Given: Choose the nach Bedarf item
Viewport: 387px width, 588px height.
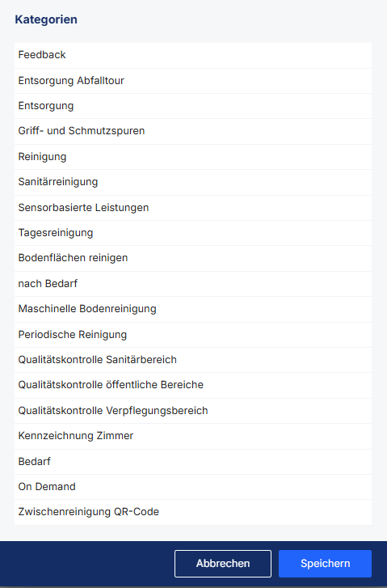Looking at the screenshot, I should (x=193, y=284).
